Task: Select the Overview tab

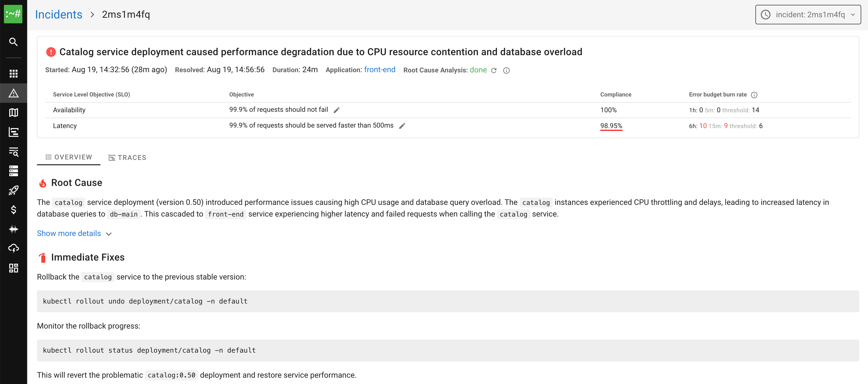Action: tap(69, 157)
